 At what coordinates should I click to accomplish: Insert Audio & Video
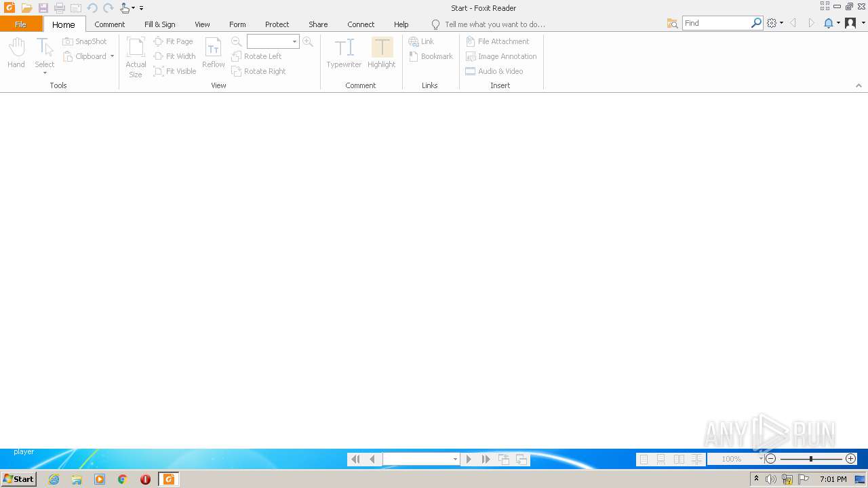point(494,71)
